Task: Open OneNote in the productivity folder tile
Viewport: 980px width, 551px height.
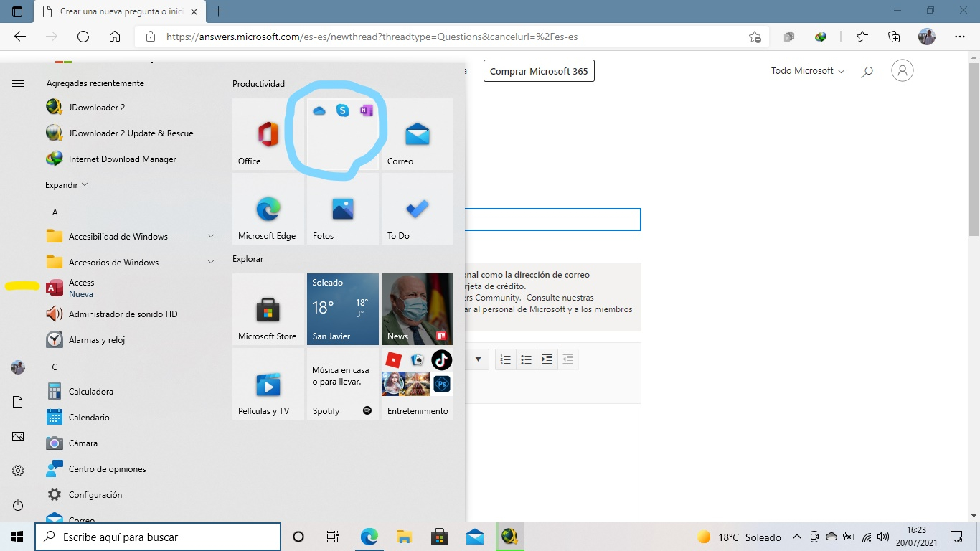Action: coord(367,110)
